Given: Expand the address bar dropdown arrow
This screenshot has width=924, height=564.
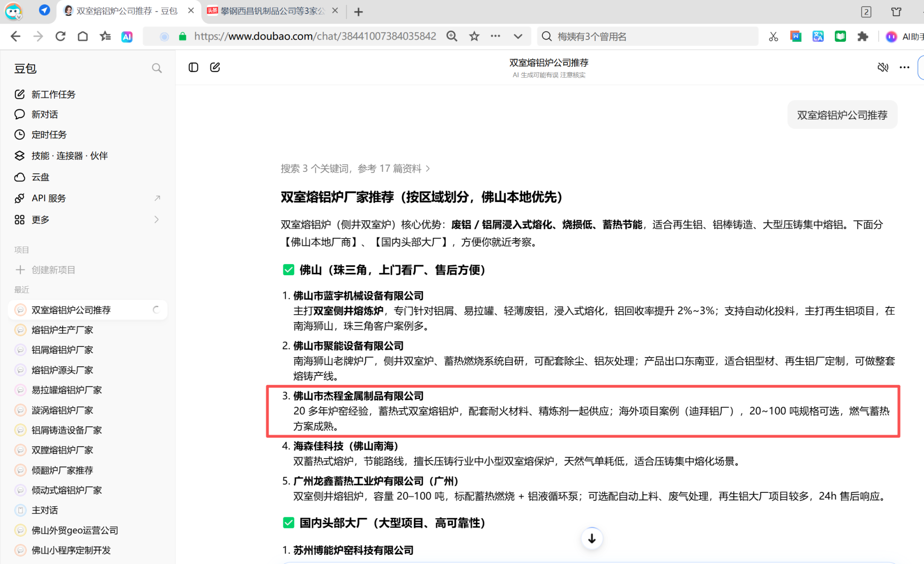Looking at the screenshot, I should [518, 37].
